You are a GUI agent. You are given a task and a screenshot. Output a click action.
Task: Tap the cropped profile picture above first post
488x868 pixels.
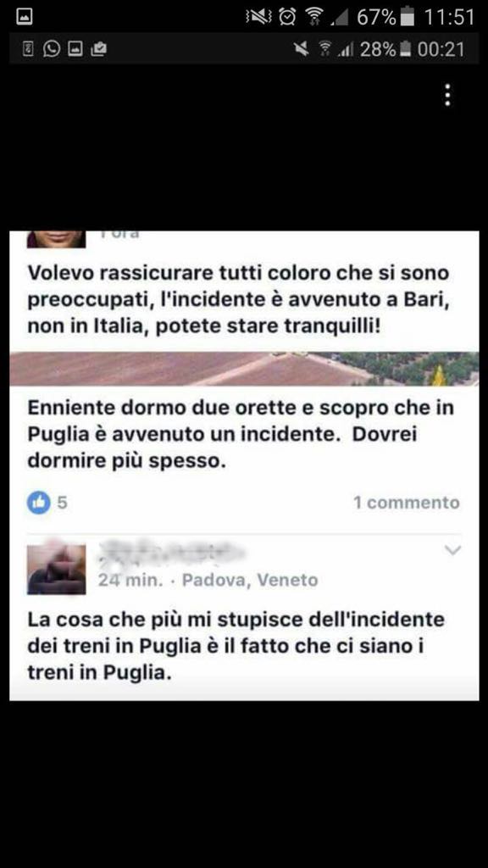point(57,239)
